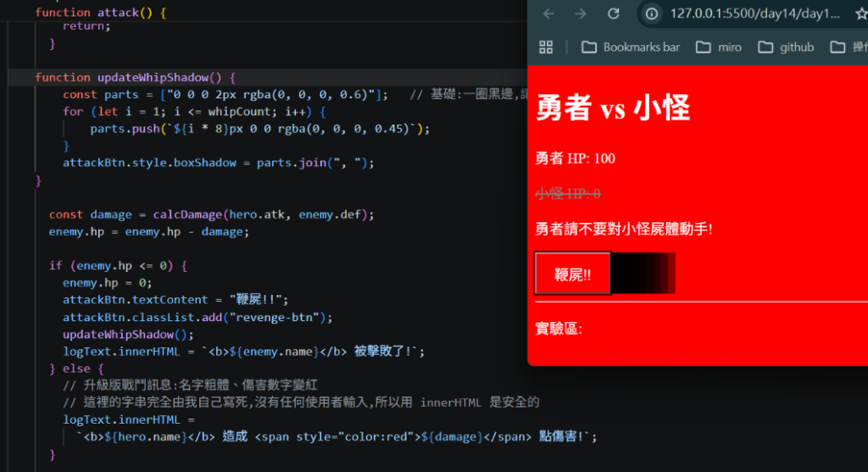Click the 點傷害 template string line

[337, 437]
